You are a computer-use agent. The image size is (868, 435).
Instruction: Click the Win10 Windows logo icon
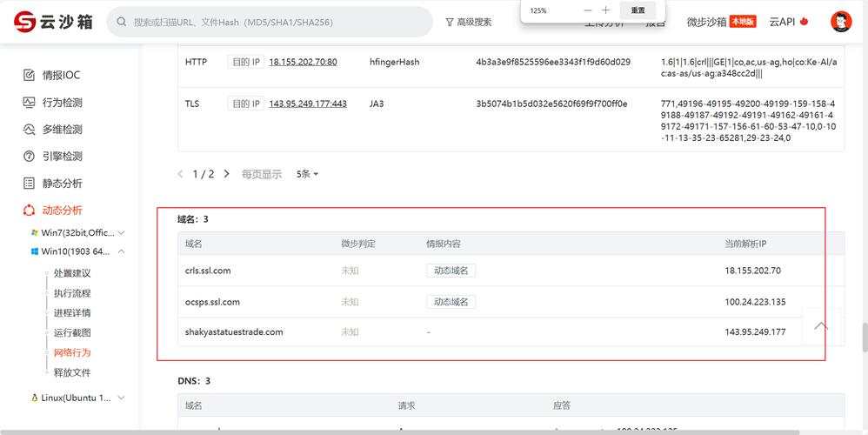[35, 251]
